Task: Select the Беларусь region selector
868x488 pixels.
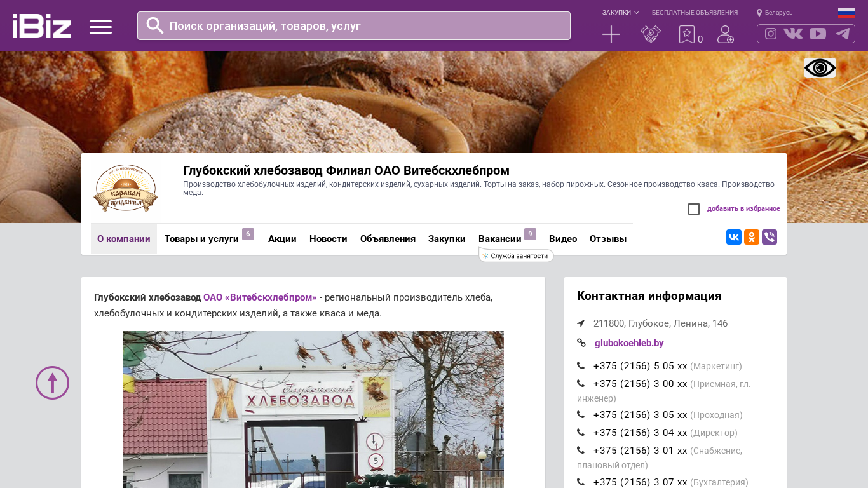Action: 778,13
